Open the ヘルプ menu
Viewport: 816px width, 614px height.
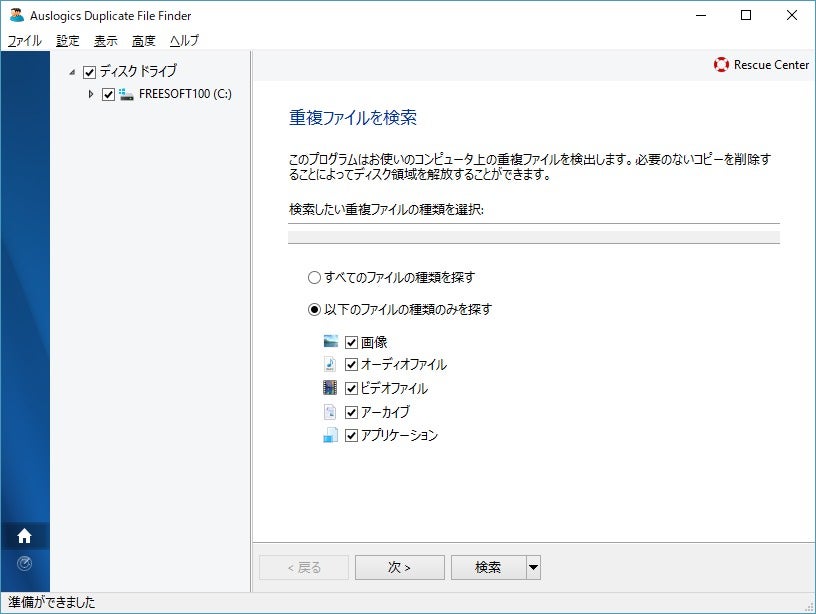[184, 41]
